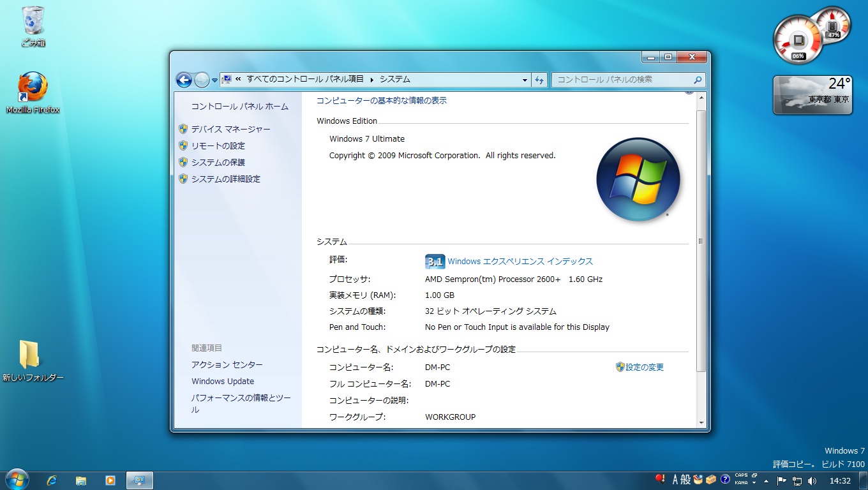Toggle the CAPS indicator in the language bar
Screen dimensions: 868x490
click(x=741, y=475)
